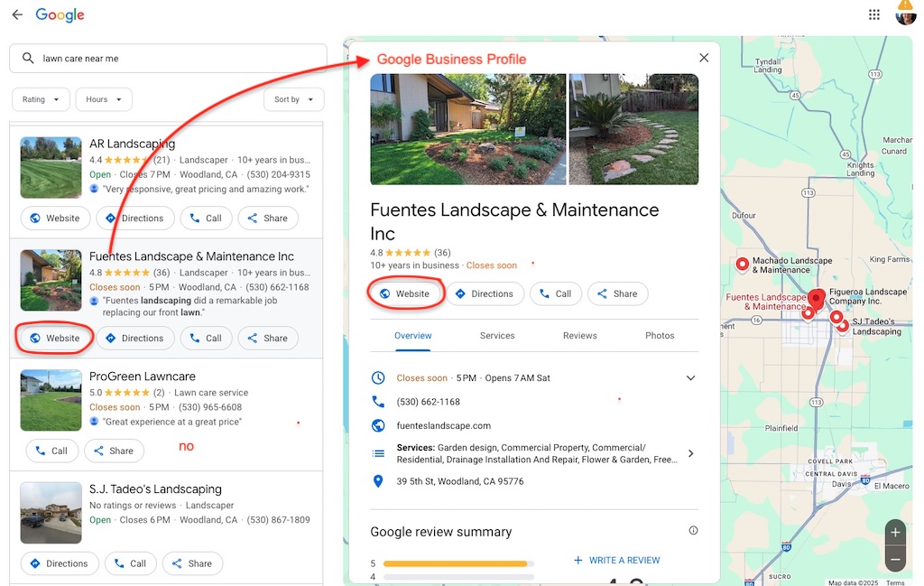Click Call in Fuentes list result
This screenshot has width=924, height=586.
[x=206, y=338]
